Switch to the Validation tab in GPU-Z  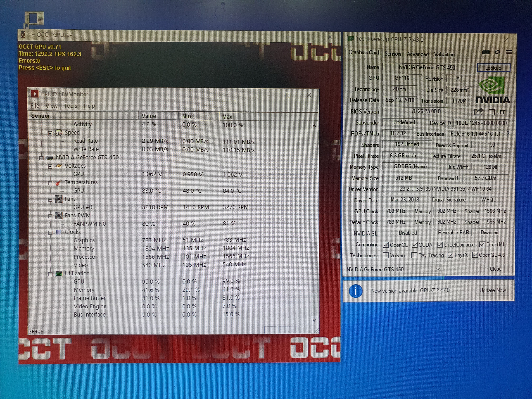click(444, 54)
